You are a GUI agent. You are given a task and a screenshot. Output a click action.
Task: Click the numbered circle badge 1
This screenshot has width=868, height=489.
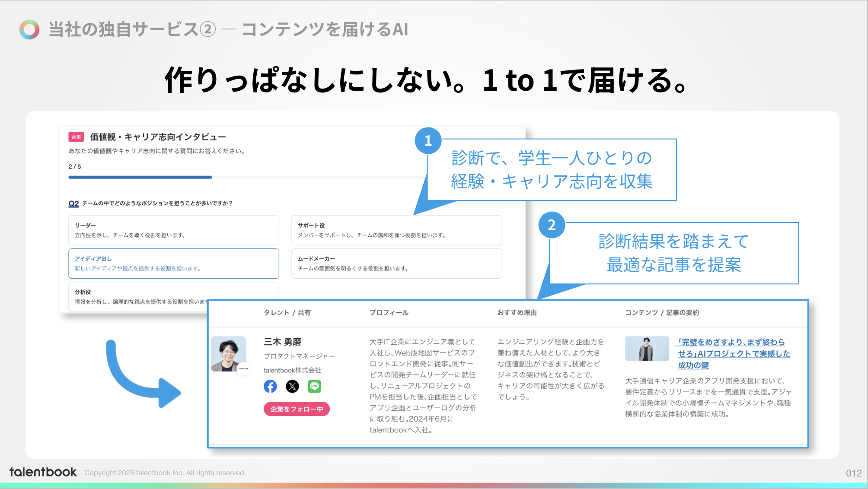[x=428, y=141]
